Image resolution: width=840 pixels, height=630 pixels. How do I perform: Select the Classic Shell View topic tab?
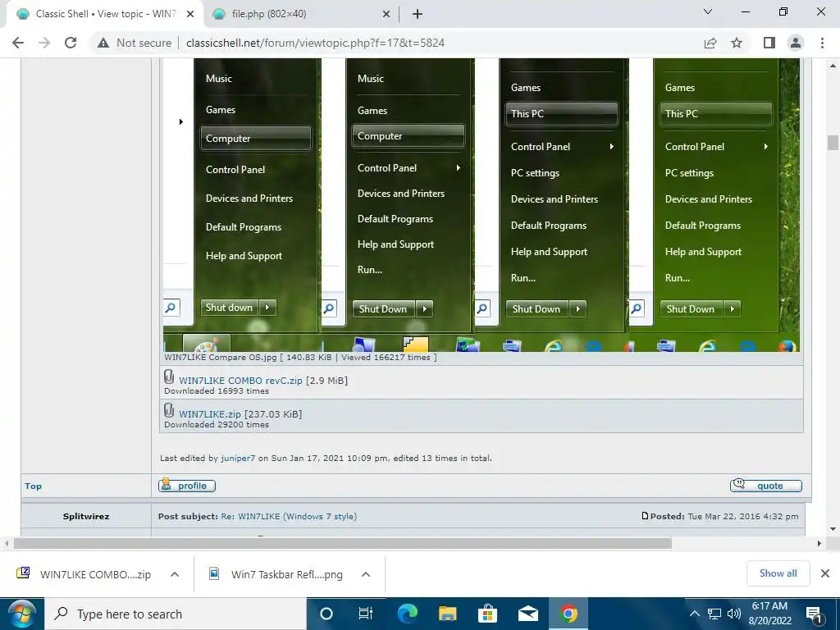click(x=105, y=14)
